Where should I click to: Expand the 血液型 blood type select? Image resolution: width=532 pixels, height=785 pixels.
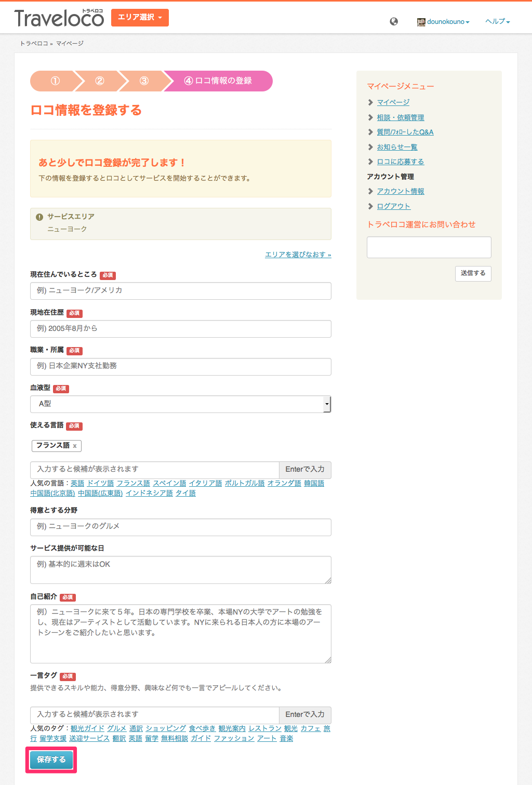click(180, 404)
